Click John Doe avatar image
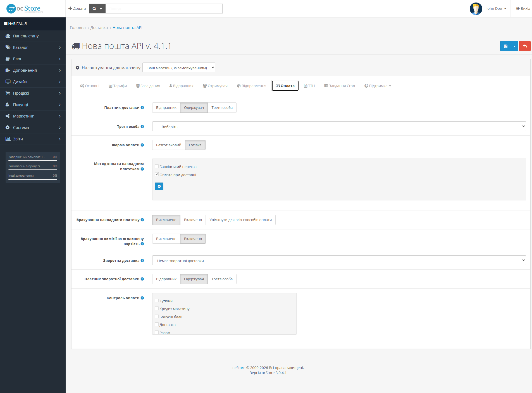Screen dimensions: 532x393 coord(476,9)
